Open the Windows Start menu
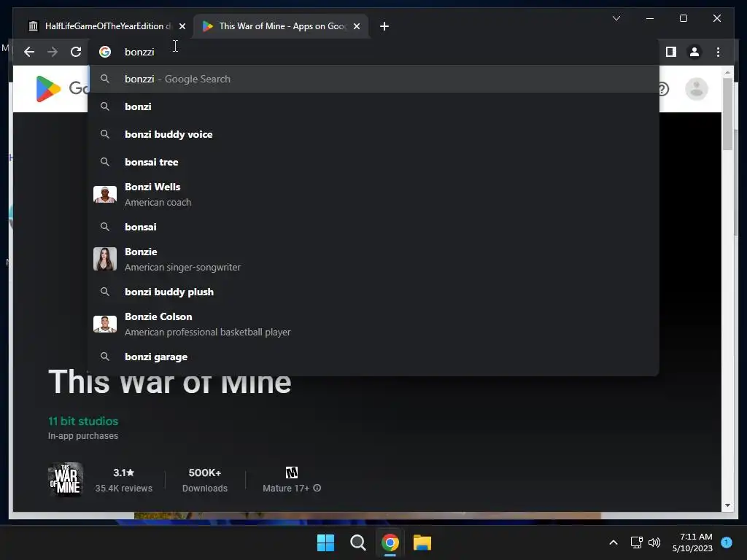747x560 pixels. coord(326,542)
